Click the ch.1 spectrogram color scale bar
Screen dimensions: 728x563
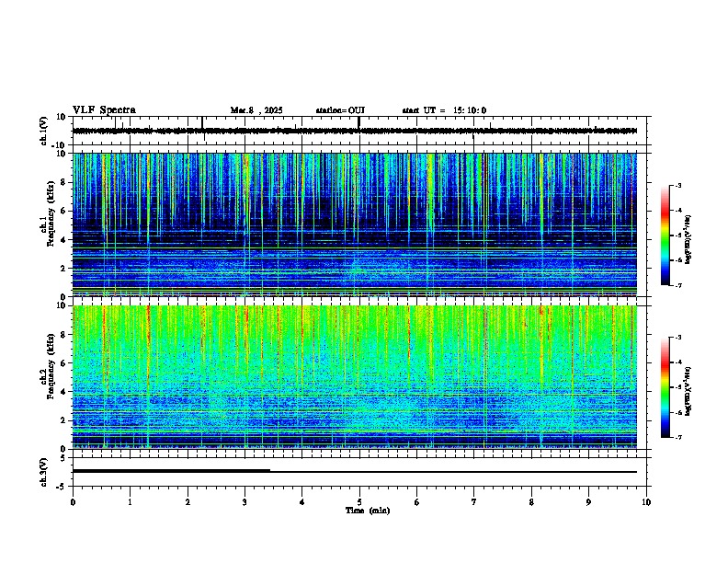[665, 236]
